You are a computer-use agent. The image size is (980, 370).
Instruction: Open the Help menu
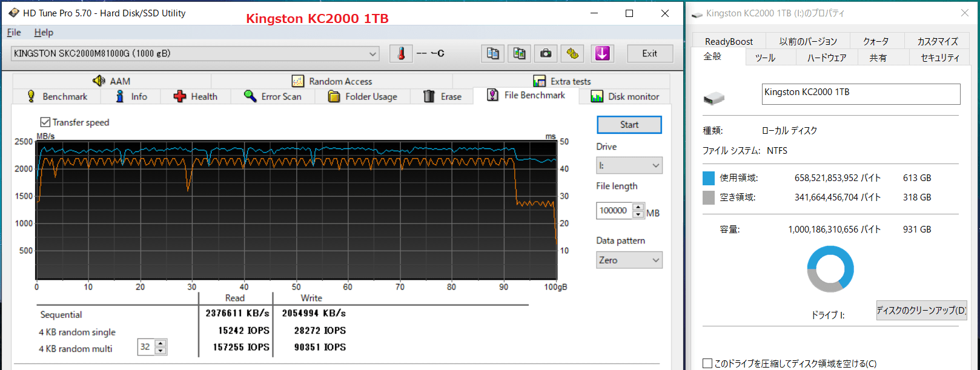click(44, 32)
